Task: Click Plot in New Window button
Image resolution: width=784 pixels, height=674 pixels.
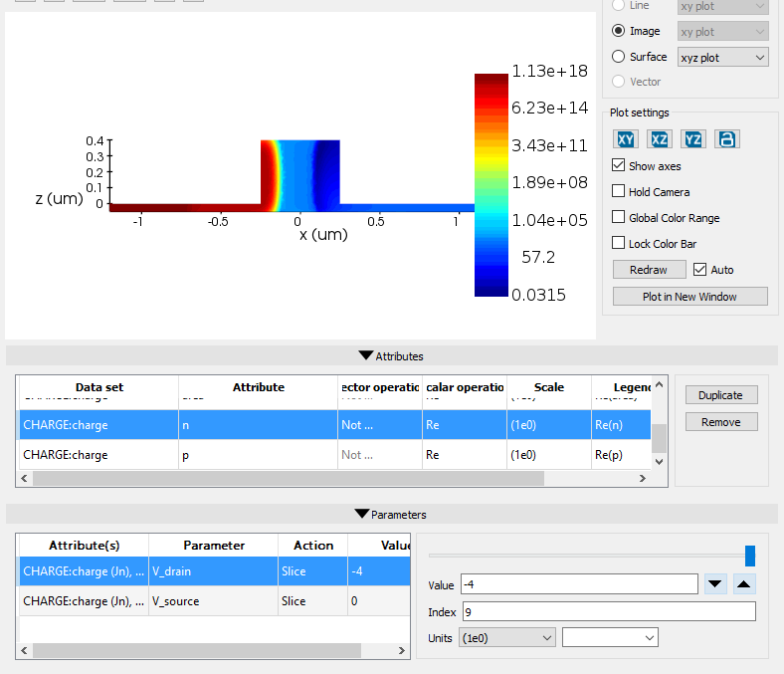Action: click(x=690, y=297)
